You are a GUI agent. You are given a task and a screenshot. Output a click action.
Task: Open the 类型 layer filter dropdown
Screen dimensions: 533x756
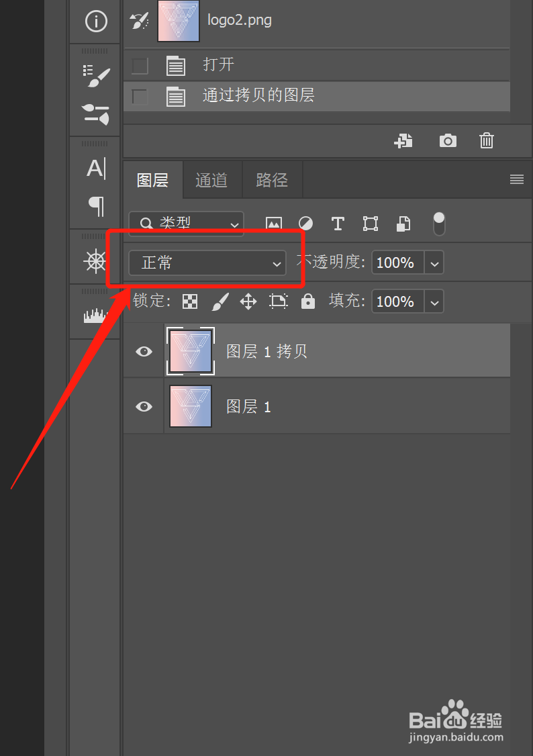click(x=186, y=224)
